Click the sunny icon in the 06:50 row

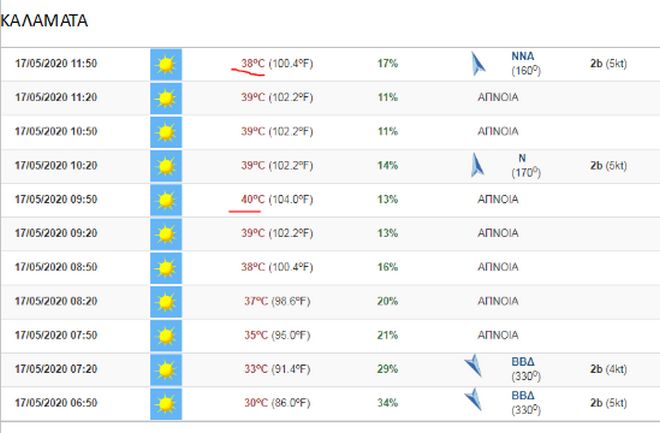point(165,403)
